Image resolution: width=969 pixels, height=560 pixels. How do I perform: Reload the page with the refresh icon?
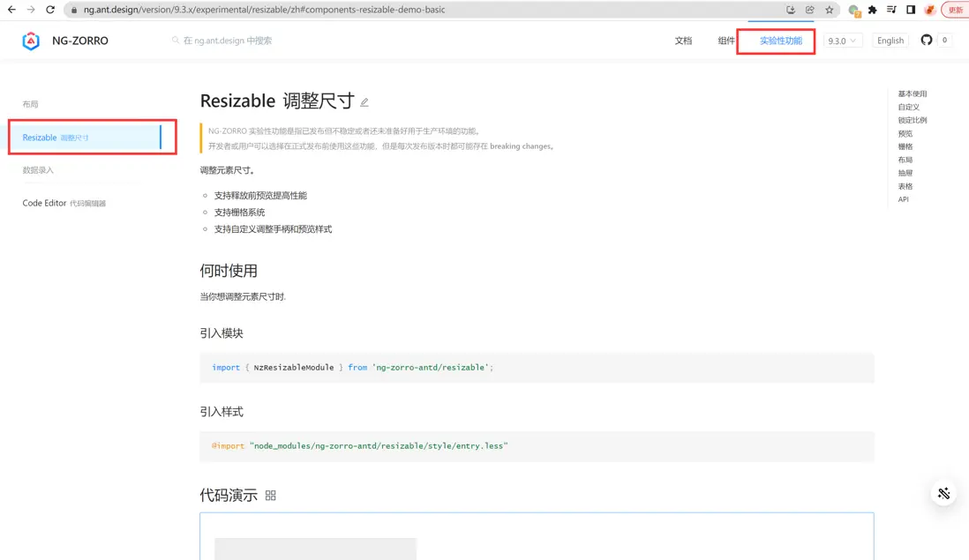[50, 10]
